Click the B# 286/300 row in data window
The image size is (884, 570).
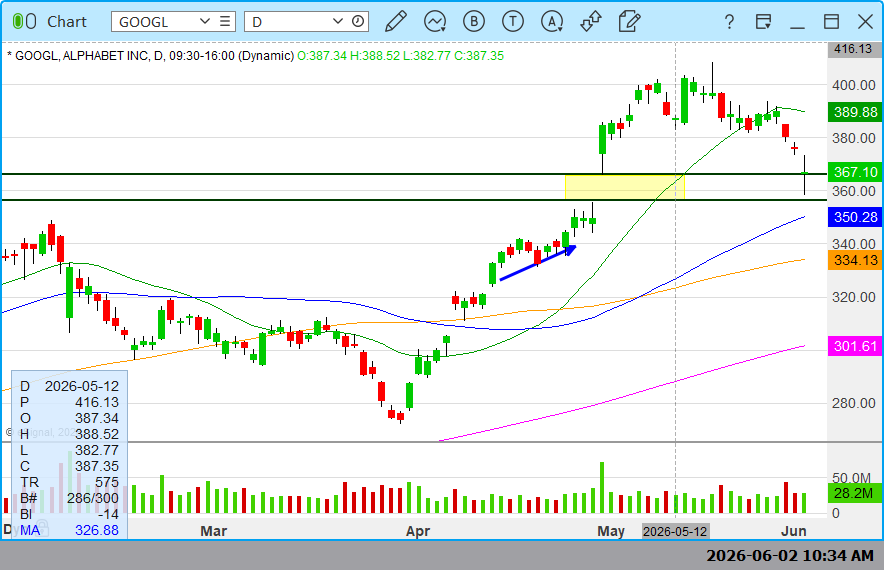click(x=69, y=498)
